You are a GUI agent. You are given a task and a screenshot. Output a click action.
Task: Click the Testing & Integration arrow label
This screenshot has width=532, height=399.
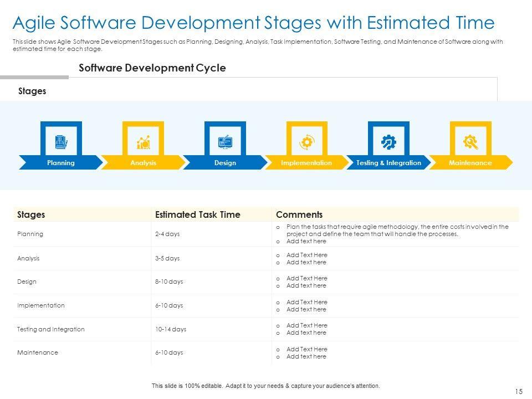[x=388, y=163]
